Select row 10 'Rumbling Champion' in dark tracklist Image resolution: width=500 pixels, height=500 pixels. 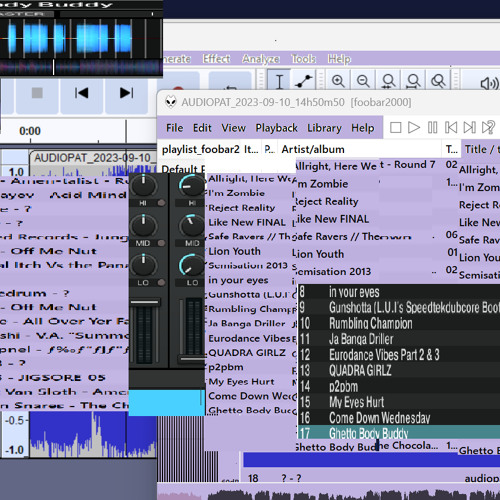point(399,323)
